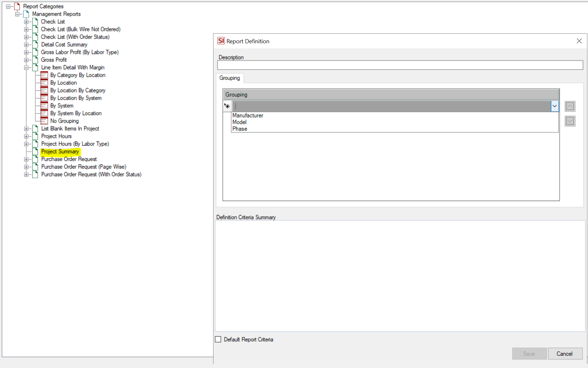The height and width of the screenshot is (368, 588).
Task: Switch to the Grouping tab
Action: click(x=229, y=78)
